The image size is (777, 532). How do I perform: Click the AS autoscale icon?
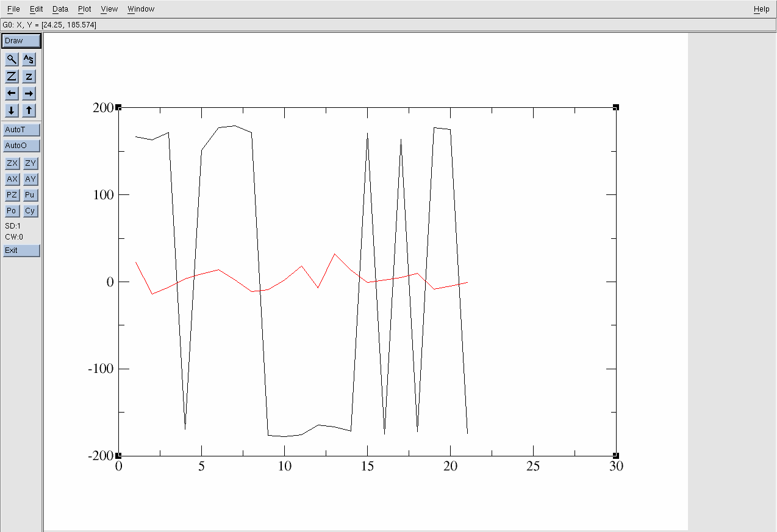(29, 59)
